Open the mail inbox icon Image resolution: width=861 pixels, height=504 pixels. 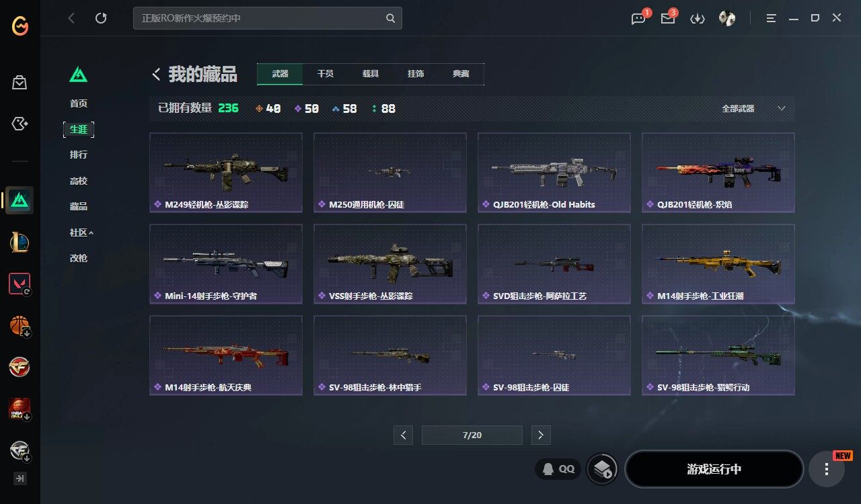tap(668, 18)
